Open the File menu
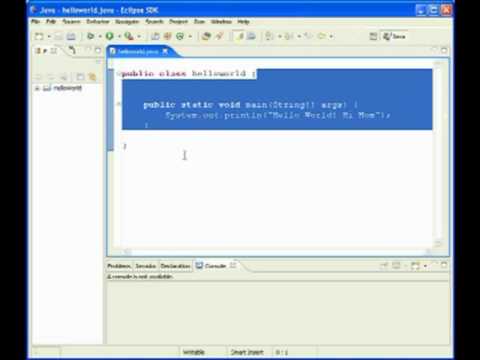 pos(36,22)
